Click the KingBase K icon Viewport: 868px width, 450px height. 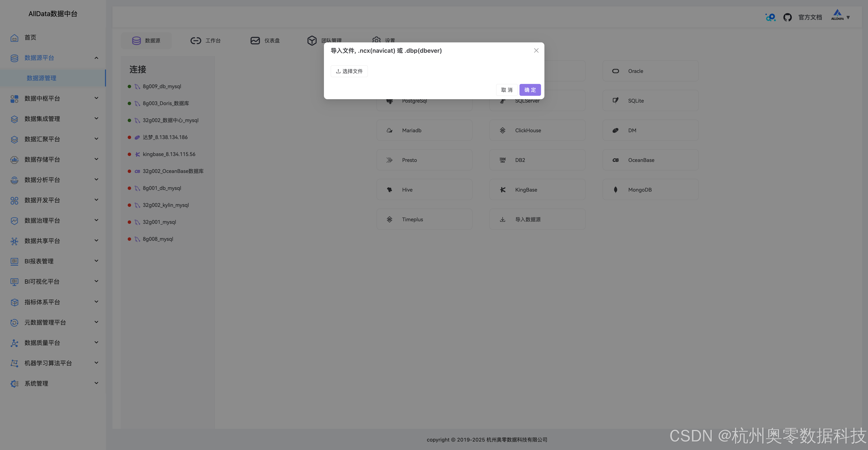(x=502, y=190)
